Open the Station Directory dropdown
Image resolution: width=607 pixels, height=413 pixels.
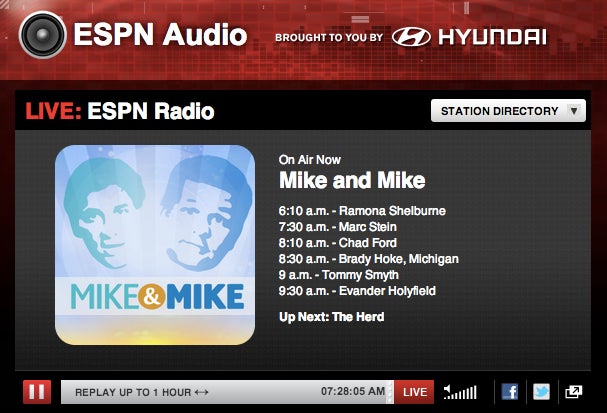point(508,111)
